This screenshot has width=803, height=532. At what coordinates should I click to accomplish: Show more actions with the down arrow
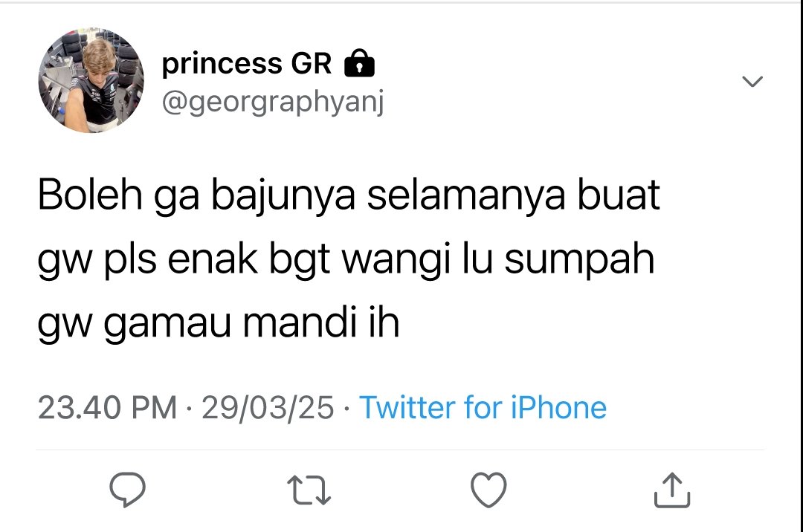pyautogui.click(x=752, y=81)
